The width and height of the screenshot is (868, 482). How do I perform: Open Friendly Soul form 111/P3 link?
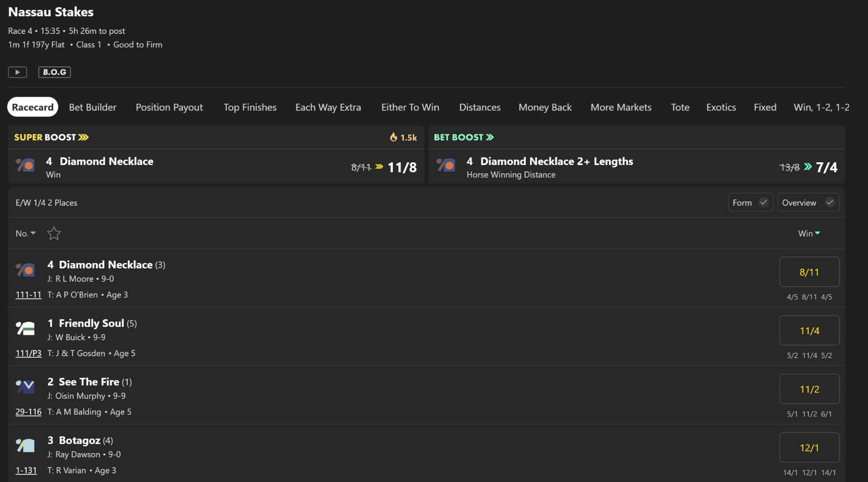coord(28,353)
